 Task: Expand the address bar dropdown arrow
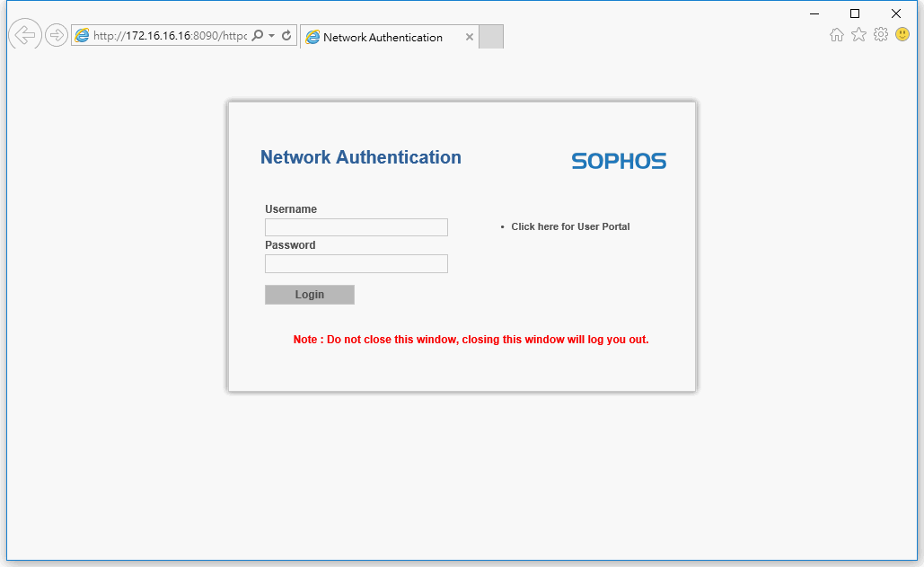click(x=272, y=35)
